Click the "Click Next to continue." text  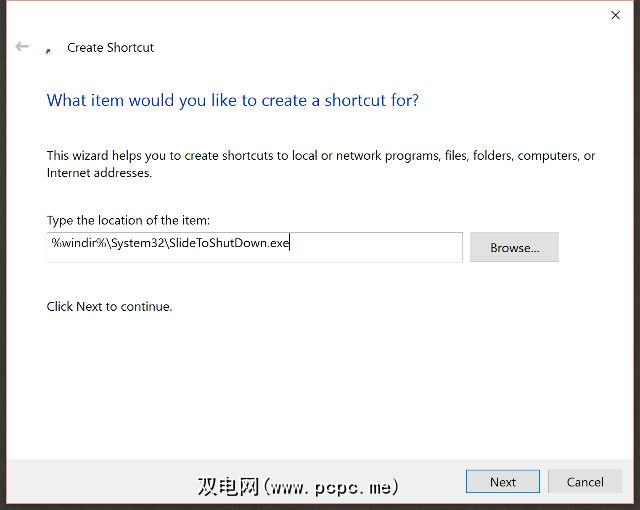point(109,306)
